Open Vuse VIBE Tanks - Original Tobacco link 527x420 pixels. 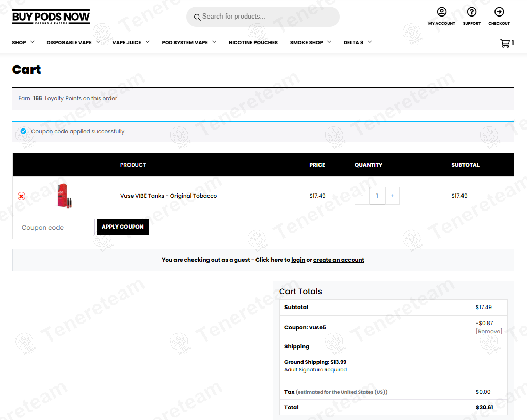point(169,196)
